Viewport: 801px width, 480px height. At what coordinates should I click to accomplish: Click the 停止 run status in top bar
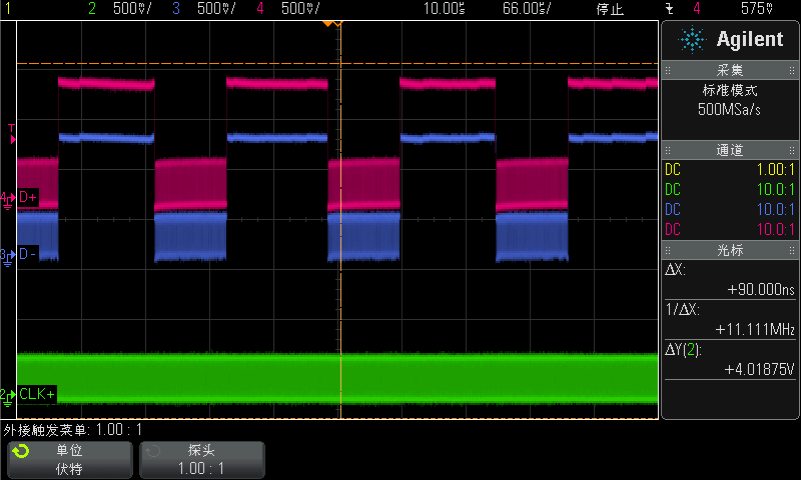(x=609, y=9)
